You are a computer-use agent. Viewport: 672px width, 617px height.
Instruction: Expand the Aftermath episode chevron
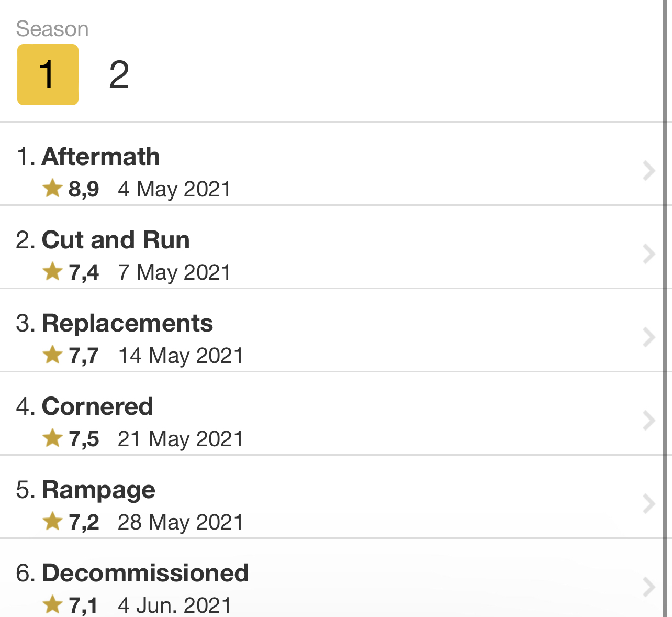click(649, 171)
